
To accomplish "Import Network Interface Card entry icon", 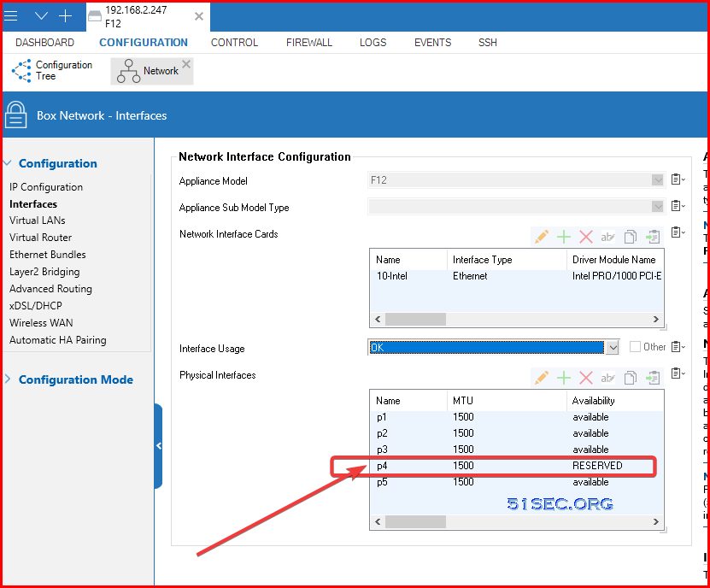I will 653,237.
